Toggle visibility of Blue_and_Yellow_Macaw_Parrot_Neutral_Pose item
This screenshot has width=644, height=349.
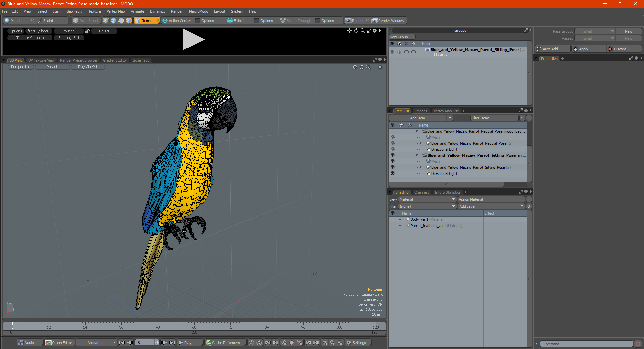[x=393, y=143]
